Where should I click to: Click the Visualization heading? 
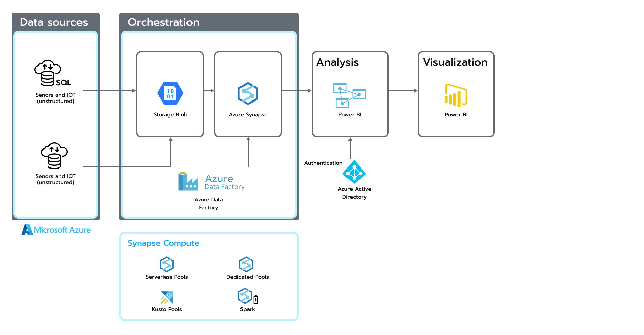click(x=455, y=62)
